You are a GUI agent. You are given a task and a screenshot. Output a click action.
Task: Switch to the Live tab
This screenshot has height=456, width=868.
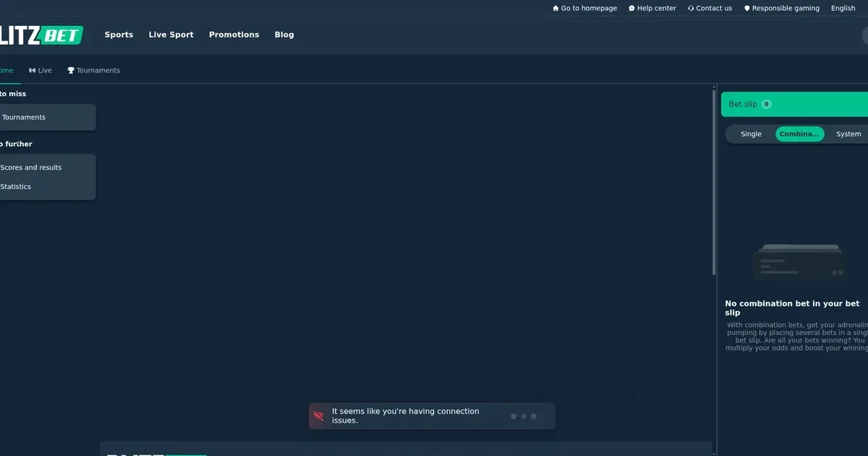click(x=41, y=70)
